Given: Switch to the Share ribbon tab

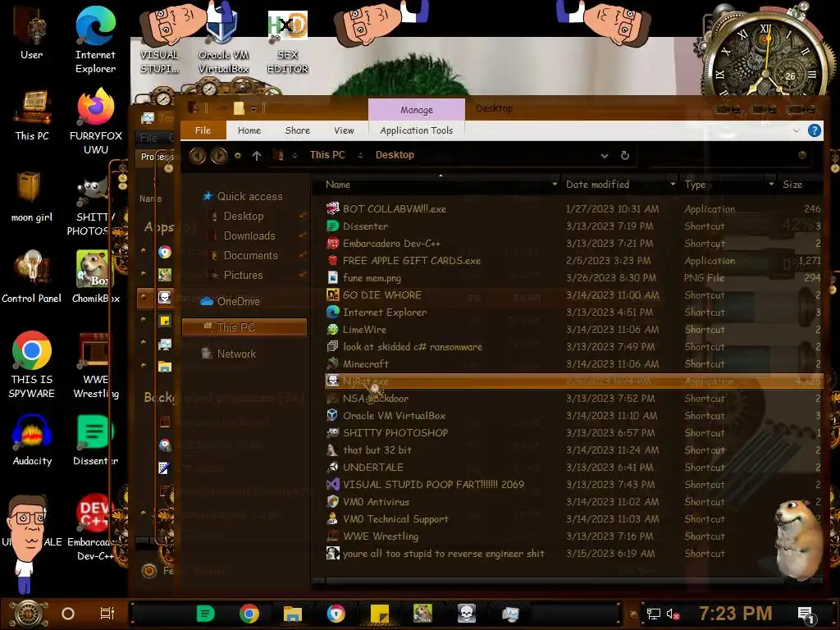Looking at the screenshot, I should point(297,130).
